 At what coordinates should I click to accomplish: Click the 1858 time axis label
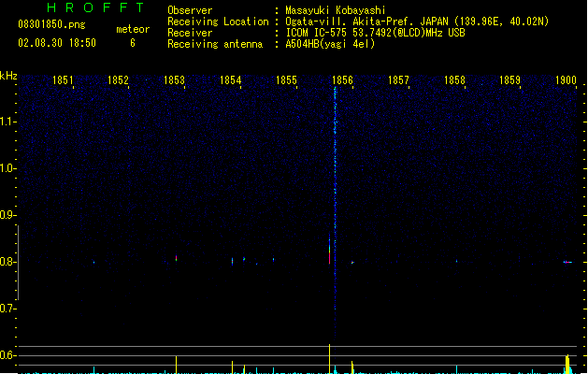[454, 80]
